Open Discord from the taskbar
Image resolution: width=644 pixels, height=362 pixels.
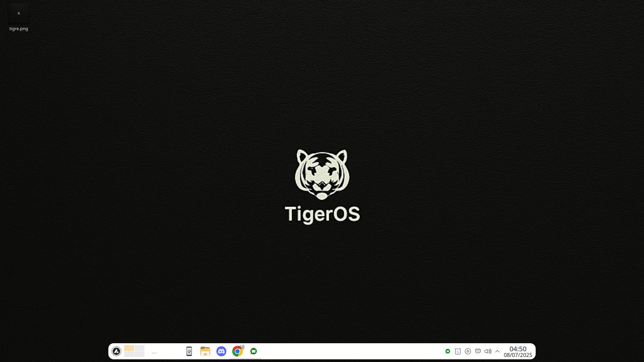click(x=221, y=351)
